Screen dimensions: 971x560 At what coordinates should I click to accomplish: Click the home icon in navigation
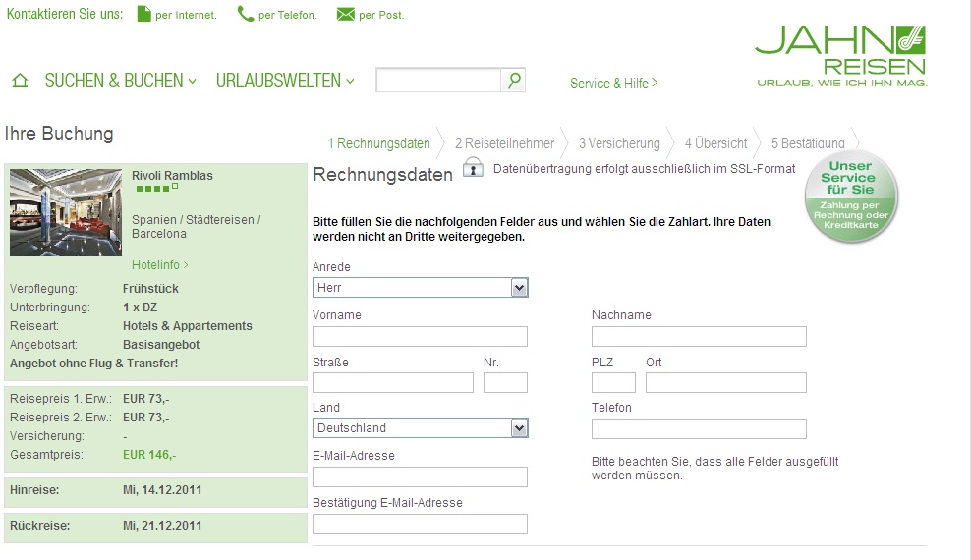point(20,81)
